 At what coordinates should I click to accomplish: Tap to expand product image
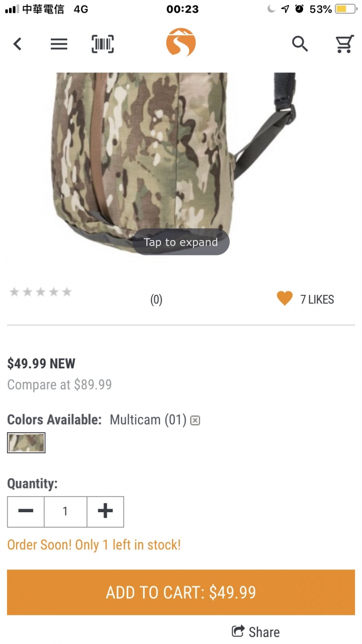[x=181, y=242]
